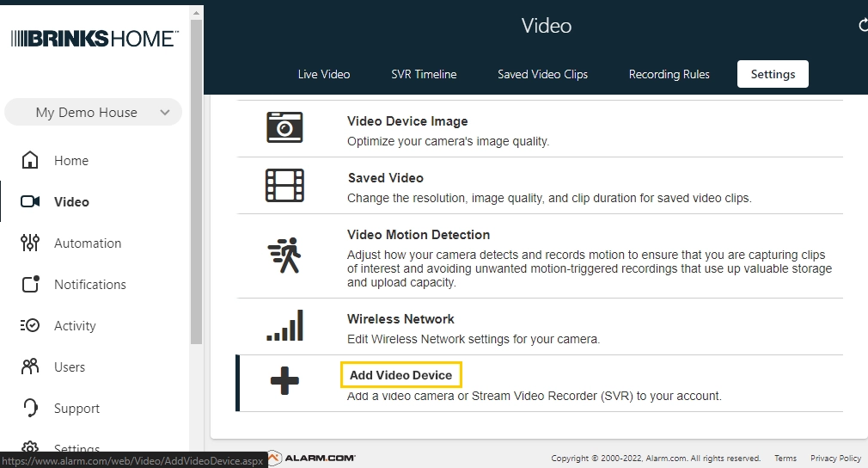868x468 pixels.
Task: Click the Automation sliders icon
Action: (30, 243)
